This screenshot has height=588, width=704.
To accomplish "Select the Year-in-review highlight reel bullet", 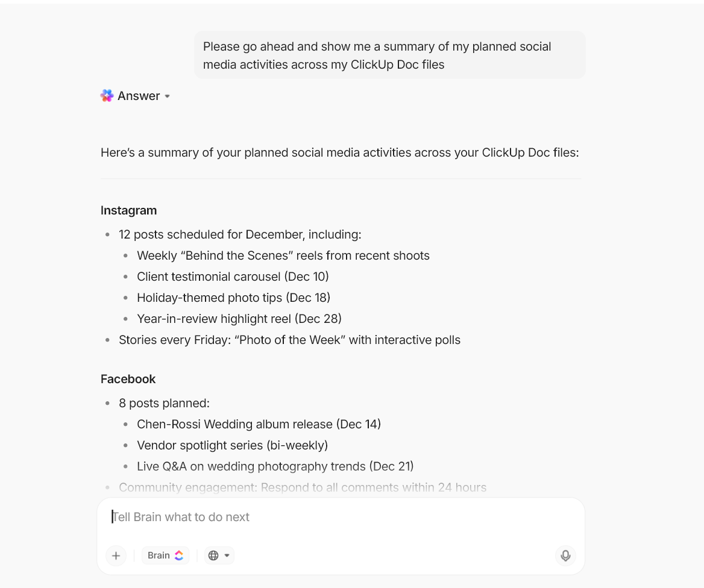I will pyautogui.click(x=239, y=319).
